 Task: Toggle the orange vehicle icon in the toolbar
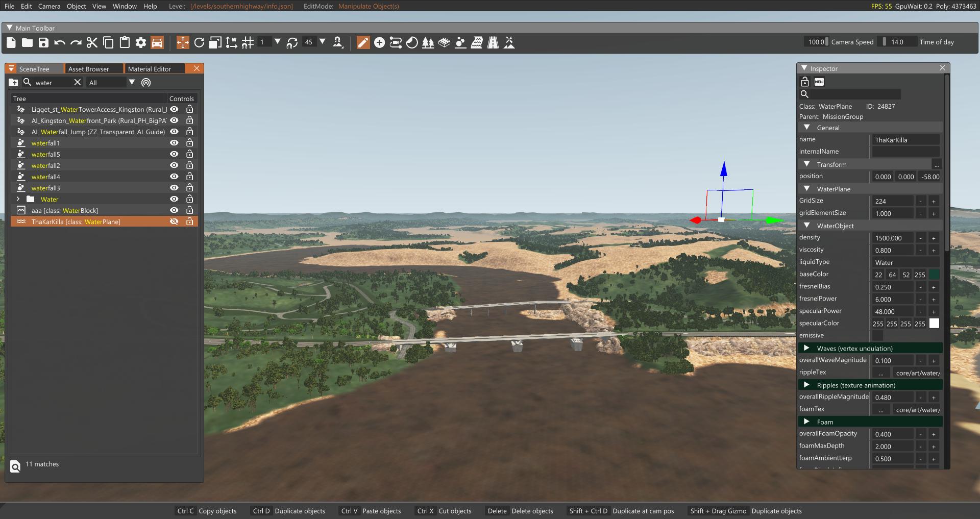coord(157,43)
